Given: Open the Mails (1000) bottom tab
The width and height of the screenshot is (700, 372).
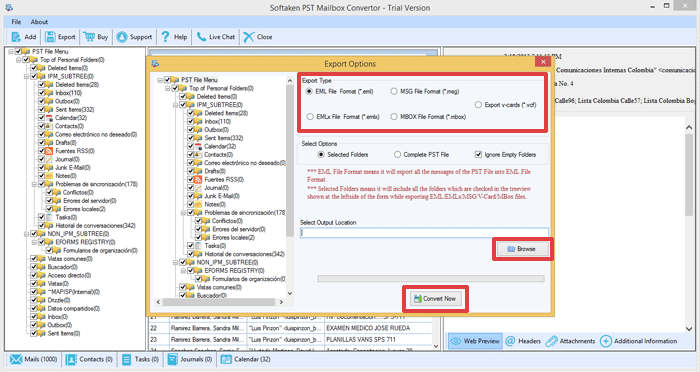Looking at the screenshot, I should click(33, 359).
